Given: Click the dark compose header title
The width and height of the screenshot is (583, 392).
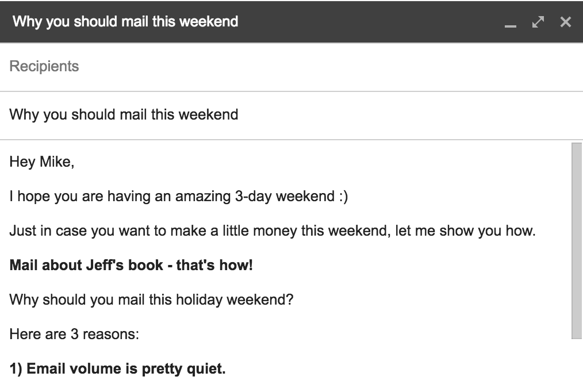Looking at the screenshot, I should point(125,22).
